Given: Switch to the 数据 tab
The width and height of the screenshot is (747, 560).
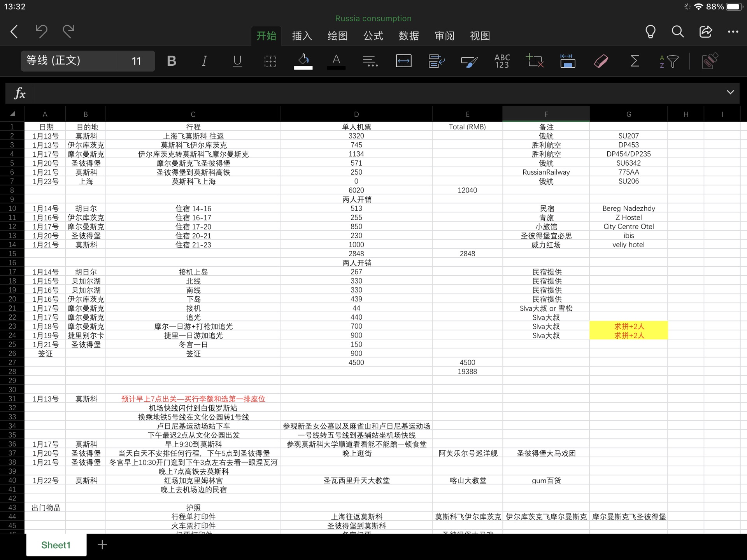Looking at the screenshot, I should point(409,36).
